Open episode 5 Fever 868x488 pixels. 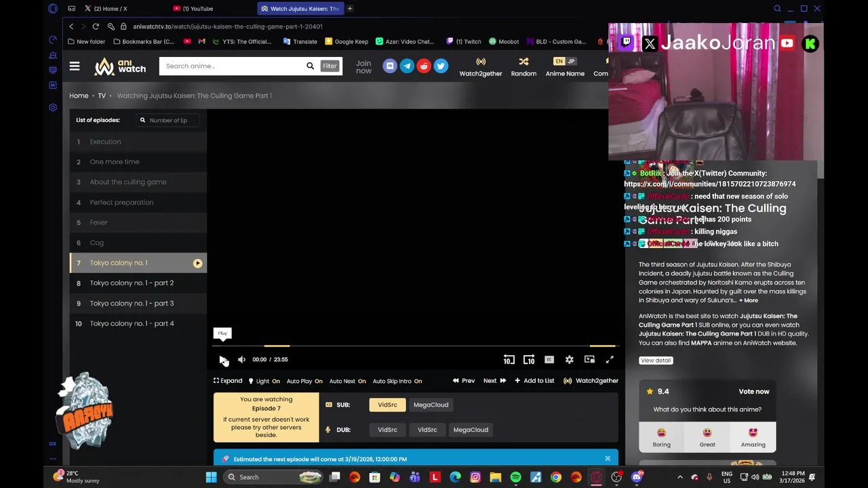pos(138,222)
